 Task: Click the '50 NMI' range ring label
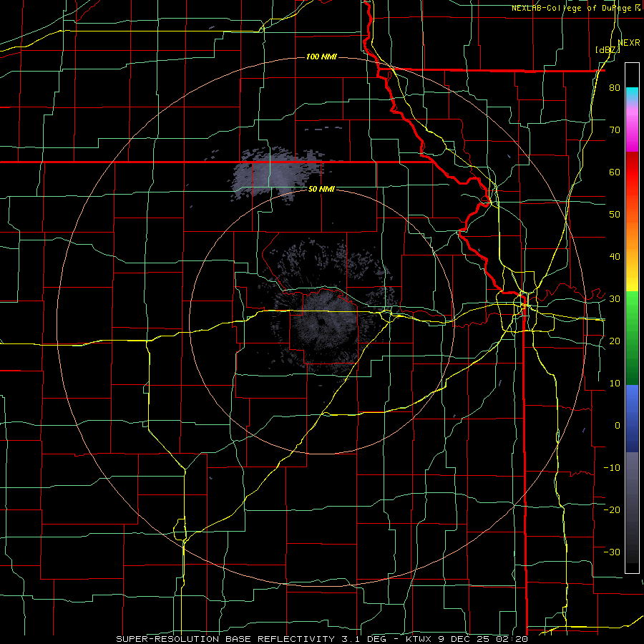click(x=321, y=189)
